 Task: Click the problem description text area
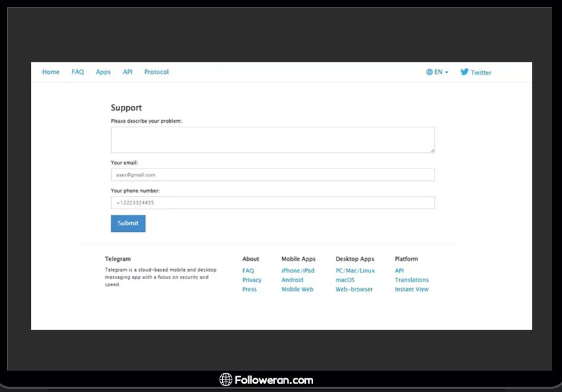[273, 140]
